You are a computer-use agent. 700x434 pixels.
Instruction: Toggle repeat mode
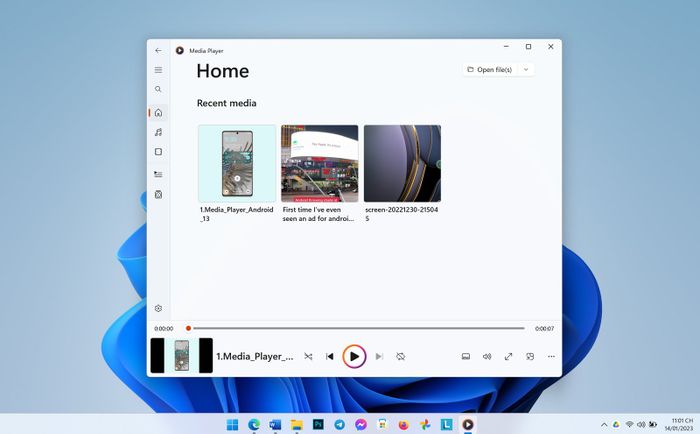(400, 356)
